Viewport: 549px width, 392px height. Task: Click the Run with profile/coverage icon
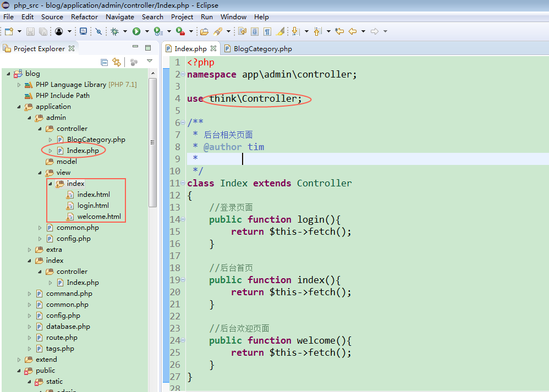click(158, 31)
